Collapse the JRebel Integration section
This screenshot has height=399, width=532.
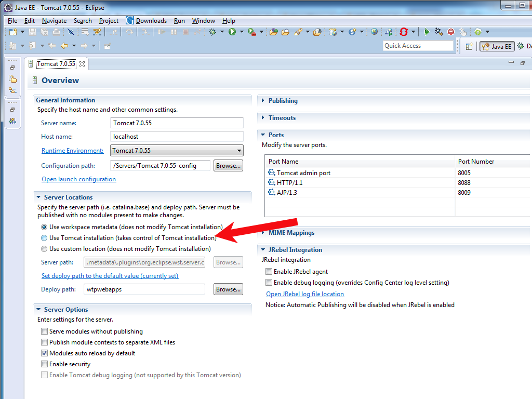coord(263,249)
